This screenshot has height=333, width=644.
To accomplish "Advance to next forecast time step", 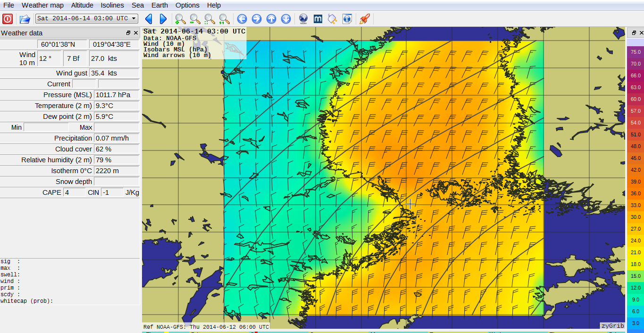I will click(163, 19).
